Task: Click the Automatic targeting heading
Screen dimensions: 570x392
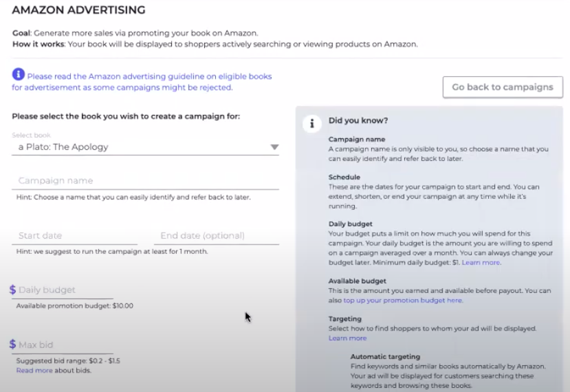Action: click(385, 356)
